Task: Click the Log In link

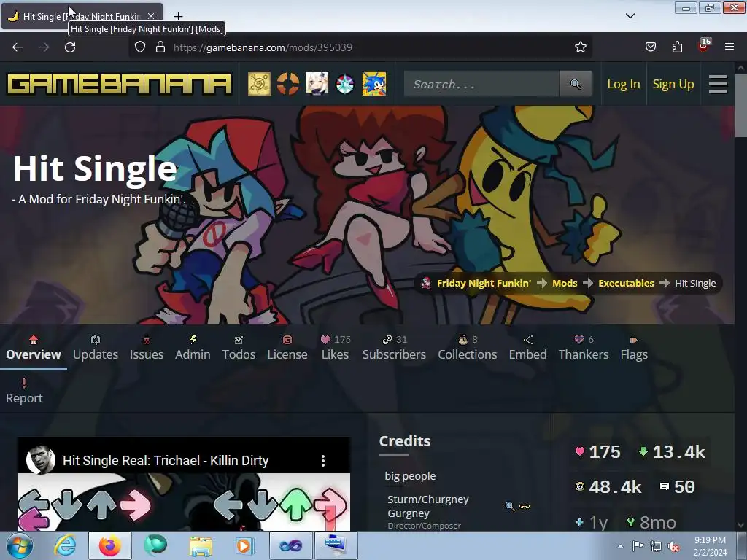Action: coord(623,85)
